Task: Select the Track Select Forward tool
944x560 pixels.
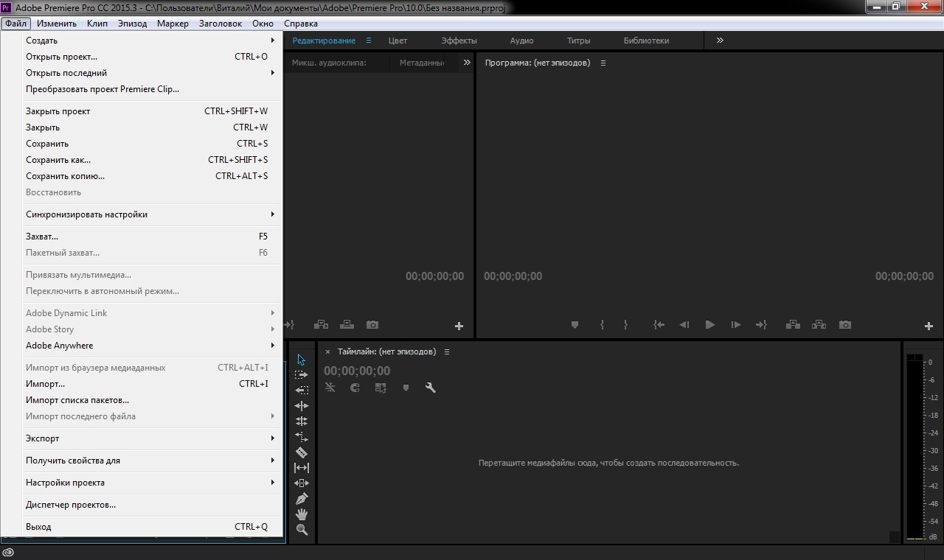Action: (301, 375)
